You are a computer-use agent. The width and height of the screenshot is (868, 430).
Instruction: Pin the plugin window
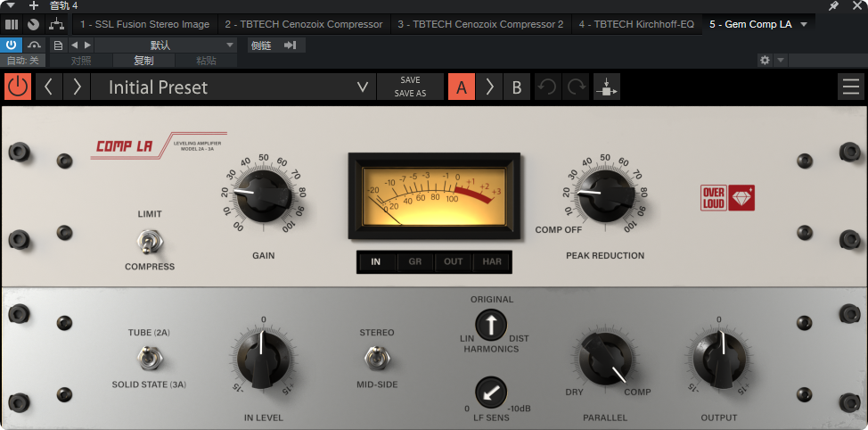833,5
